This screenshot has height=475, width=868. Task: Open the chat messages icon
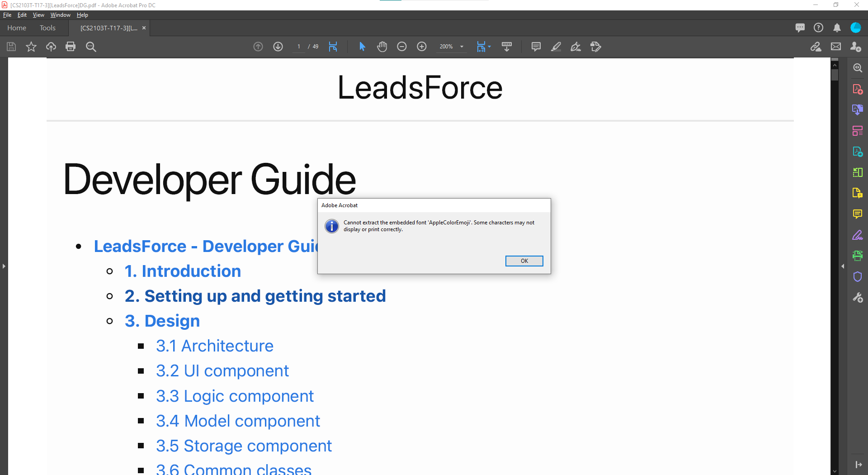point(800,28)
